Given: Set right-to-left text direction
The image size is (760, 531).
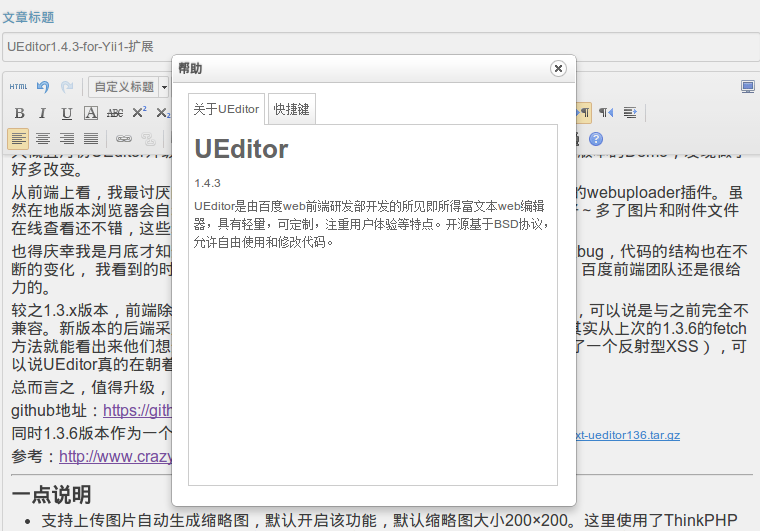Looking at the screenshot, I should pyautogui.click(x=606, y=113).
